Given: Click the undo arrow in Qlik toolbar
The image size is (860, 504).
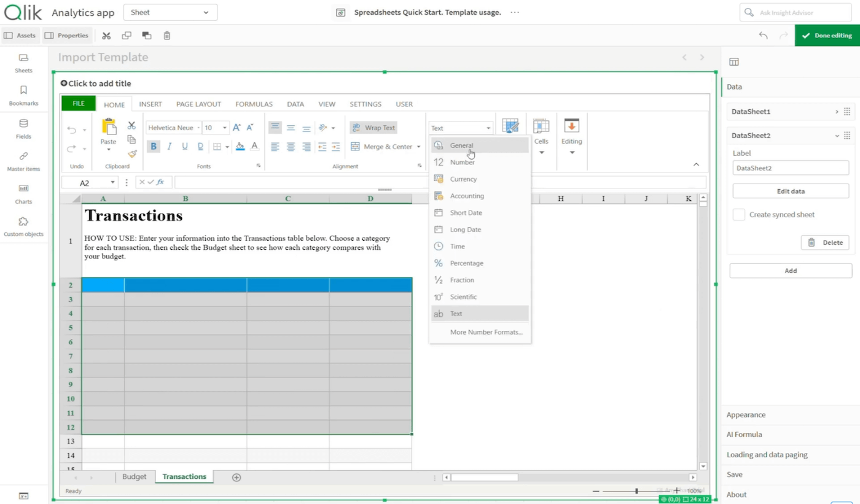Looking at the screenshot, I should tap(763, 36).
